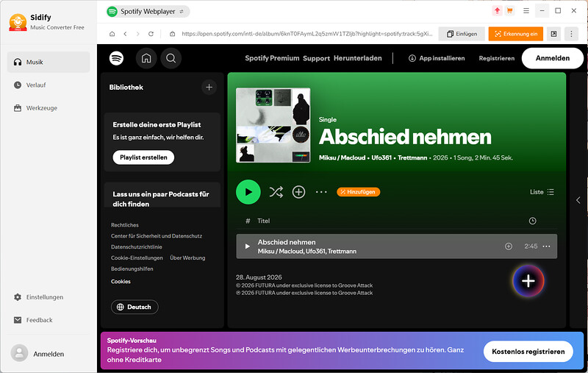The image size is (588, 373).
Task: Play track Abschied nehmen row arrow
Action: [248, 246]
